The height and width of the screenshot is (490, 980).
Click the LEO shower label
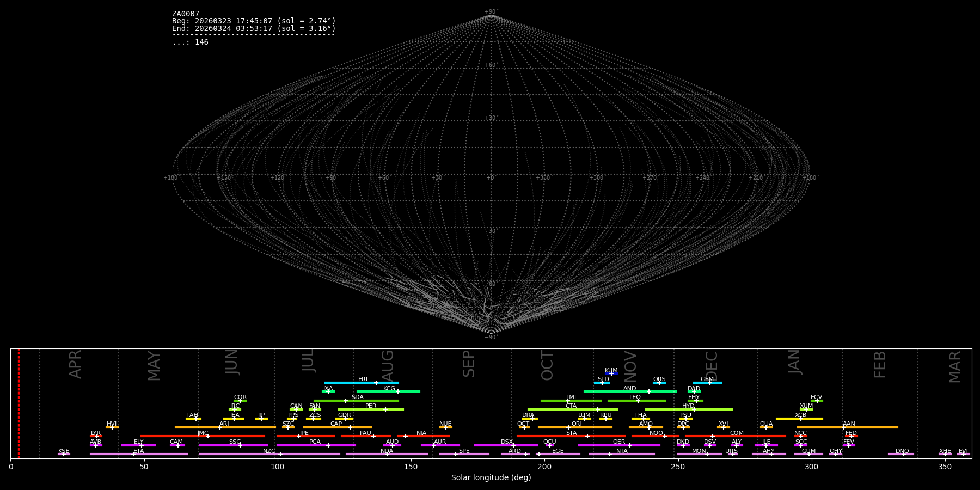coord(635,397)
